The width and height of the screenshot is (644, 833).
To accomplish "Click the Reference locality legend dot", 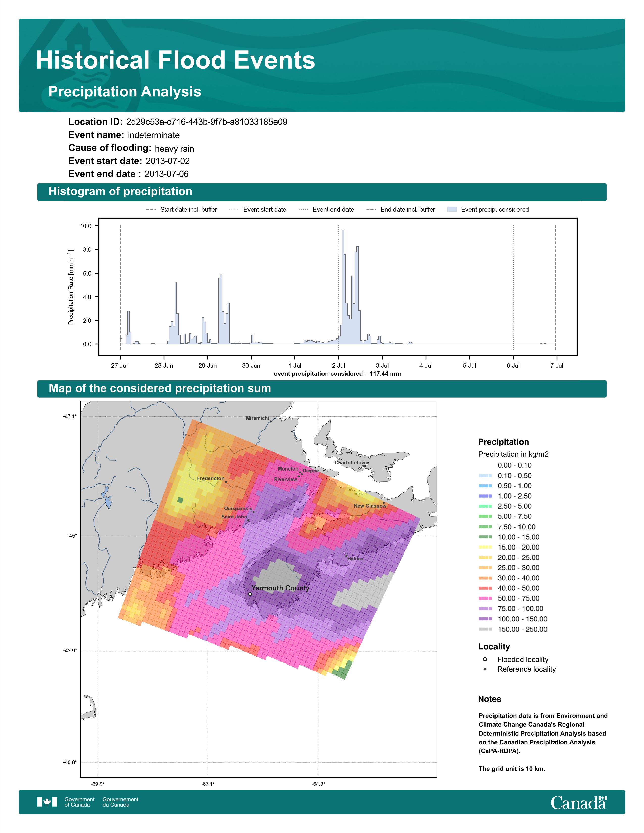I will [485, 669].
